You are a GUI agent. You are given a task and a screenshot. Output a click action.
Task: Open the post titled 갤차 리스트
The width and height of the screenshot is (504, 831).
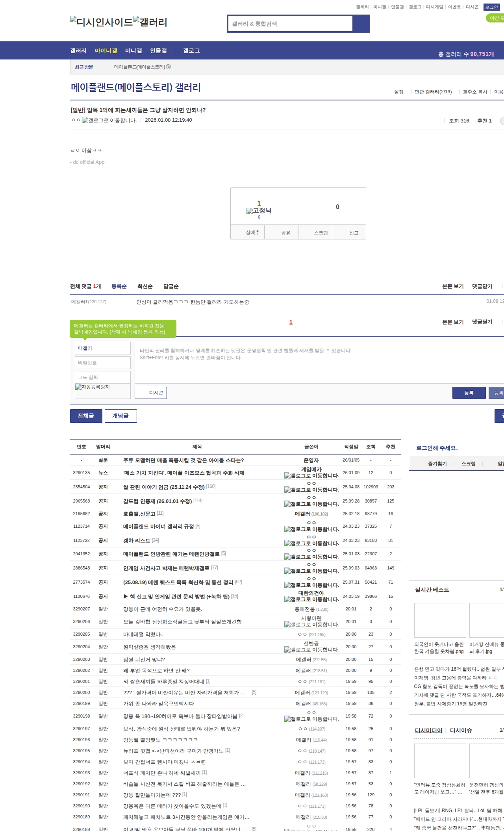(137, 540)
